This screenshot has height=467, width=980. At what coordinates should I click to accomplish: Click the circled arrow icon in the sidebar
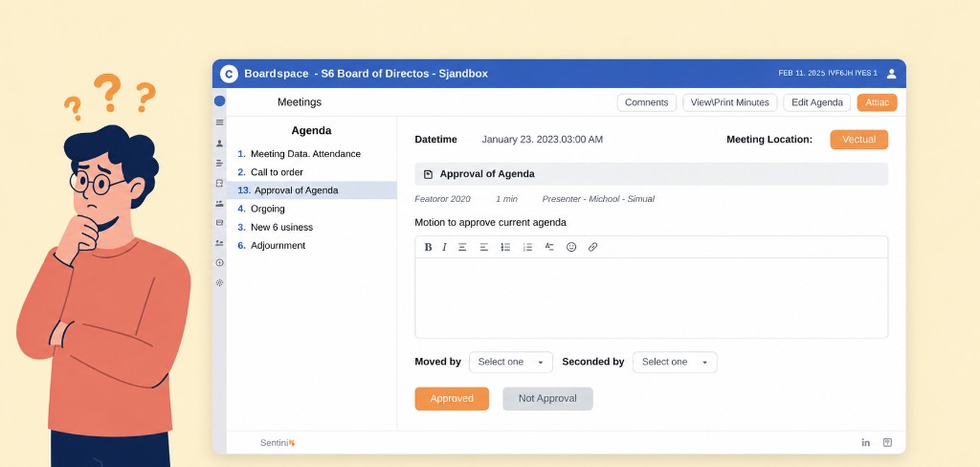[219, 262]
